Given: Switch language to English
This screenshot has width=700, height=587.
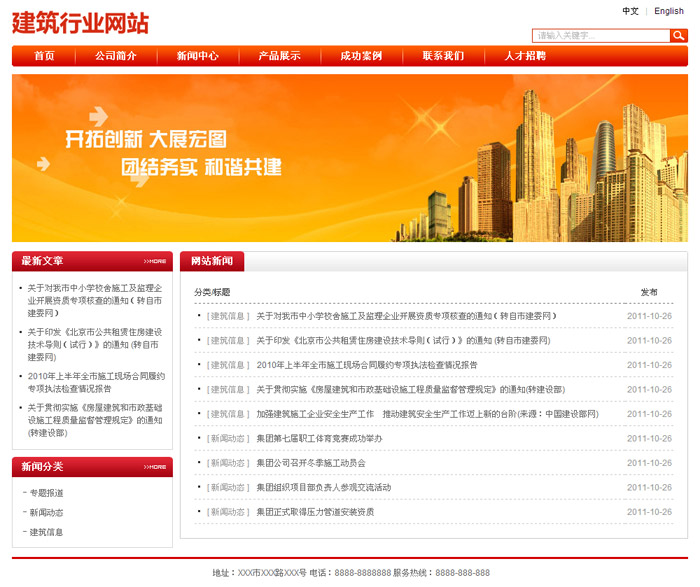Looking at the screenshot, I should [x=669, y=11].
